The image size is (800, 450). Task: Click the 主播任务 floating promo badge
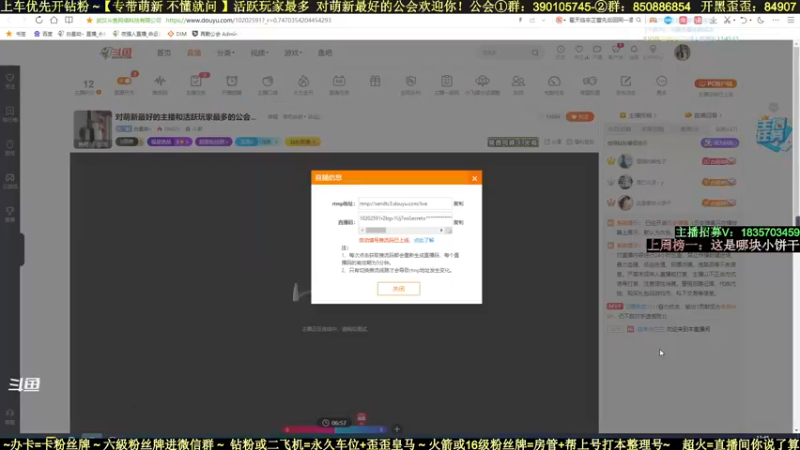773,133
